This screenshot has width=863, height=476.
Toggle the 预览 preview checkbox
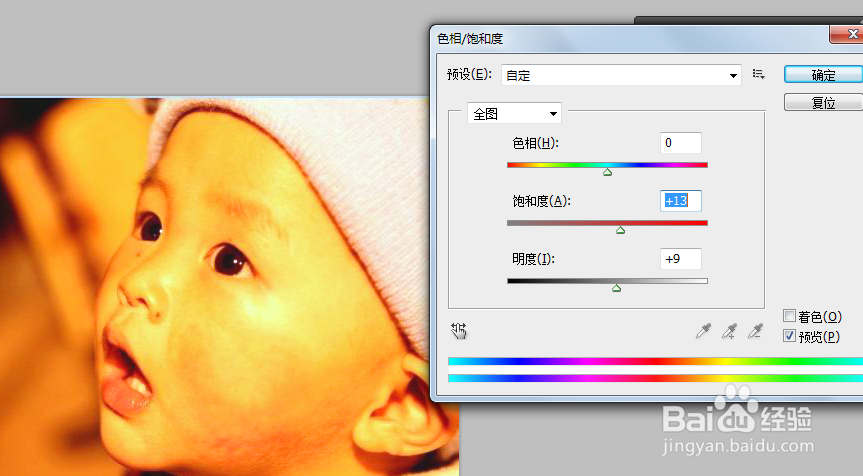click(x=789, y=336)
